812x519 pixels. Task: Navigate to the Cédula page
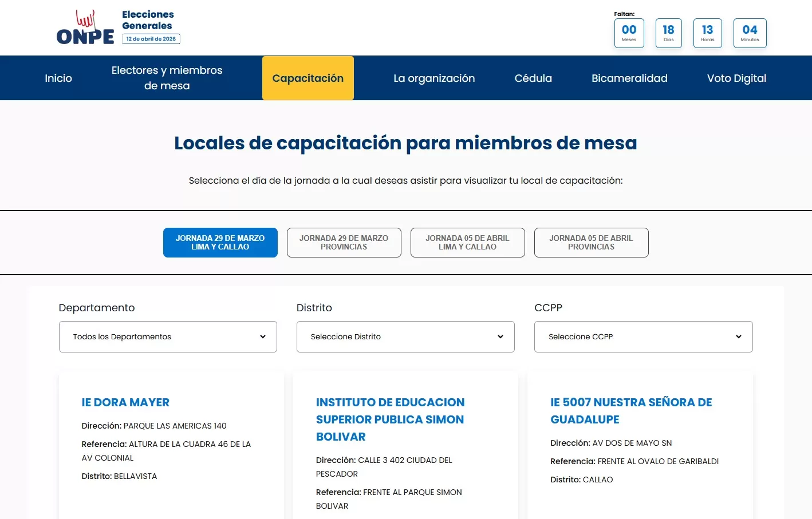pos(533,78)
